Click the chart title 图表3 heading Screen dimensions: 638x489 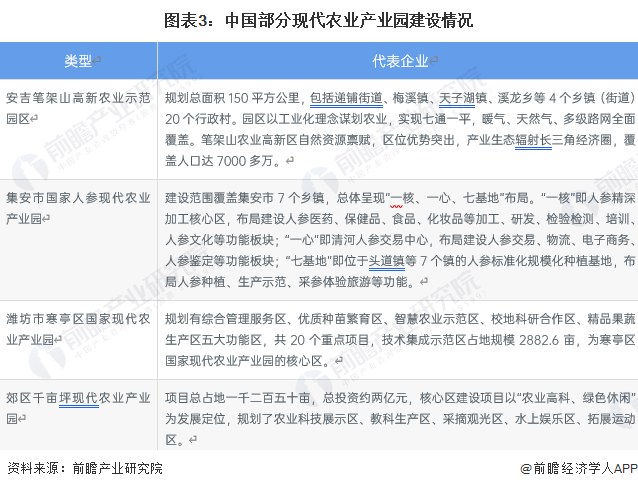tap(318, 20)
